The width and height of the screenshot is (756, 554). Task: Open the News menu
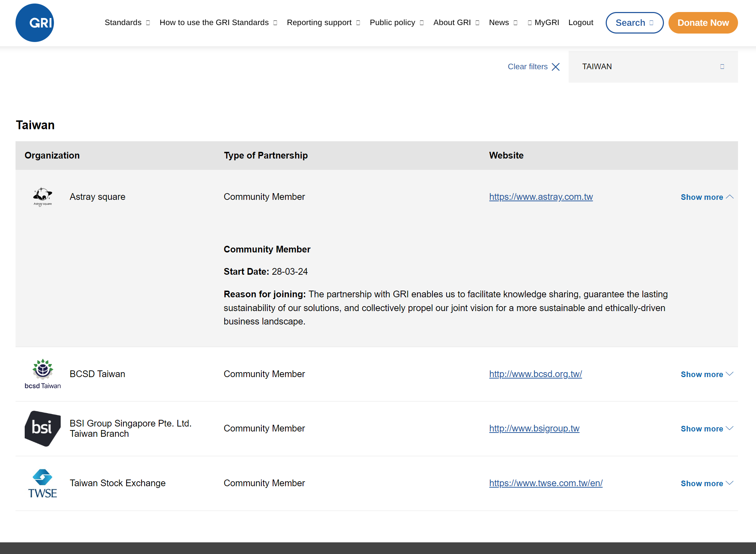[503, 23]
